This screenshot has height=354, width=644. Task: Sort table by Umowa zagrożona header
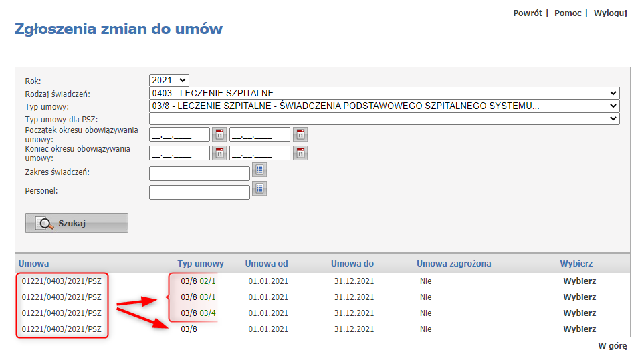[453, 264]
